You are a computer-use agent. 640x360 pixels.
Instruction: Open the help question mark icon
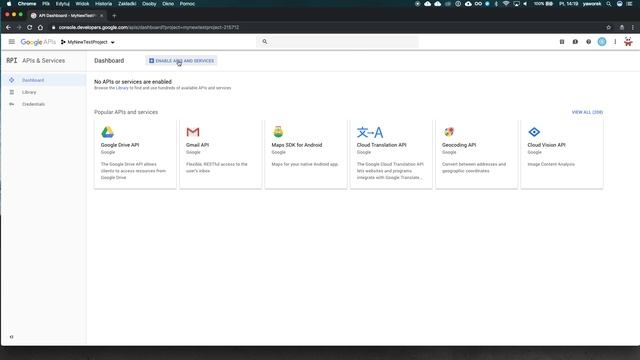pos(589,42)
